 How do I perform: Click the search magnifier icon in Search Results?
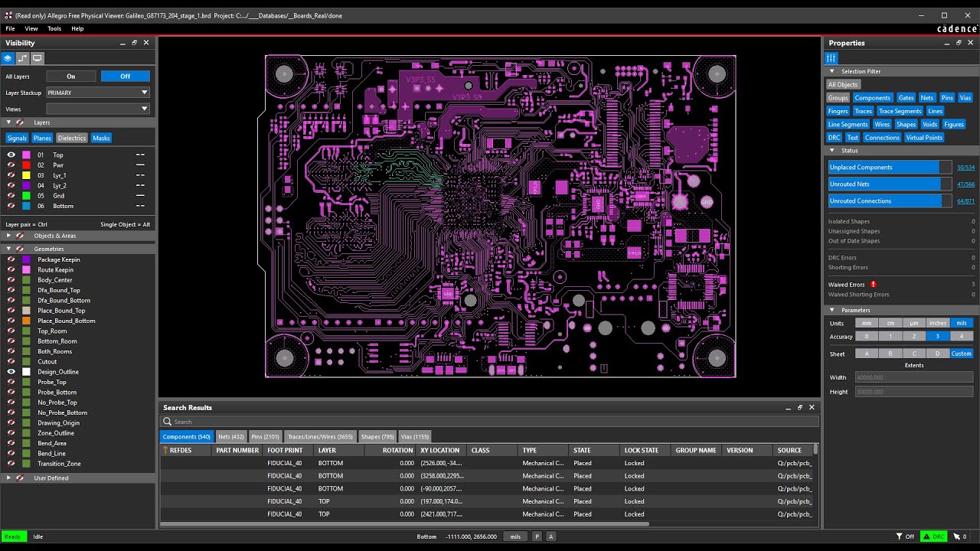pyautogui.click(x=167, y=422)
